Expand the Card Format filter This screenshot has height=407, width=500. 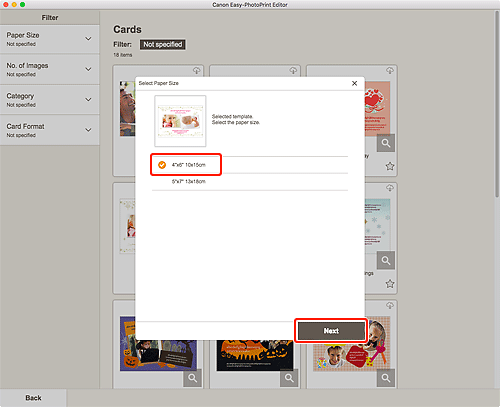click(50, 130)
